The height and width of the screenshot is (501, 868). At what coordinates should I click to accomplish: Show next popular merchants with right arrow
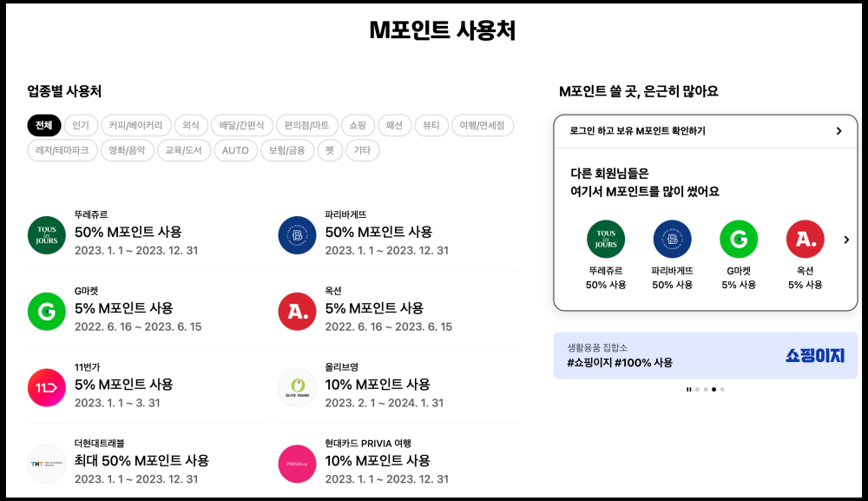tap(845, 240)
